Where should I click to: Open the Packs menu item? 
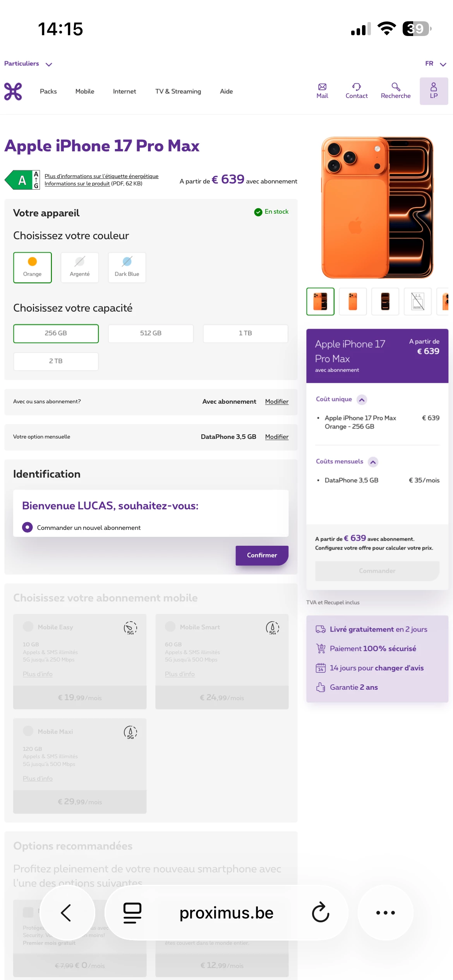tap(48, 91)
